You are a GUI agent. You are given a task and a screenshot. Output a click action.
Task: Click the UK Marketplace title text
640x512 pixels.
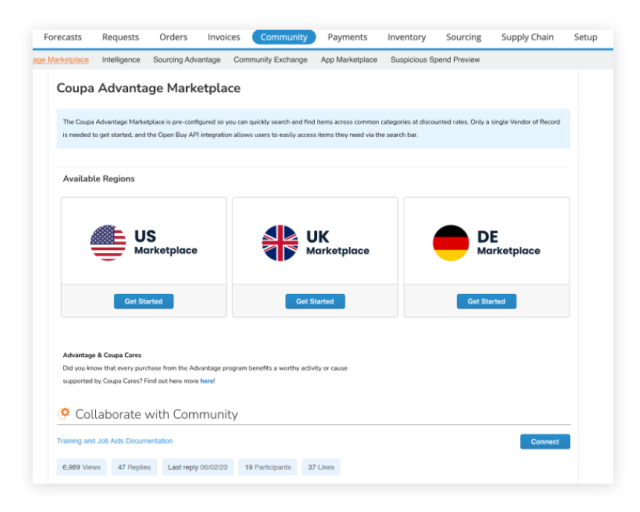(338, 243)
